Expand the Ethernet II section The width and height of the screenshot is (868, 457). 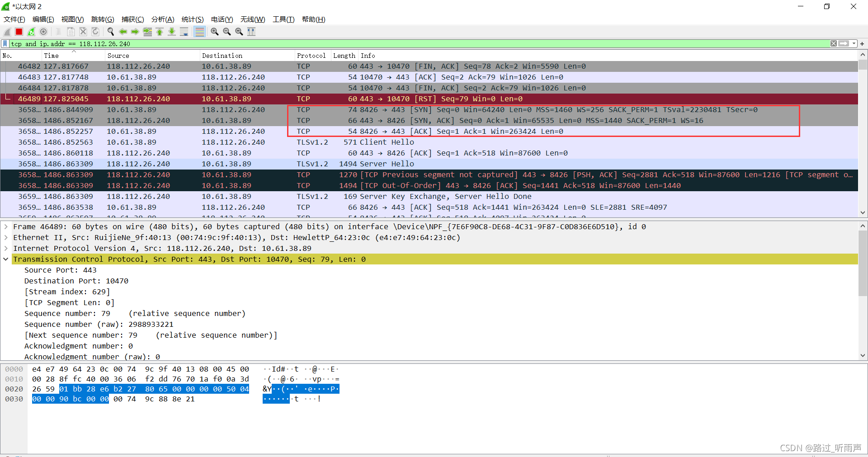coord(6,238)
